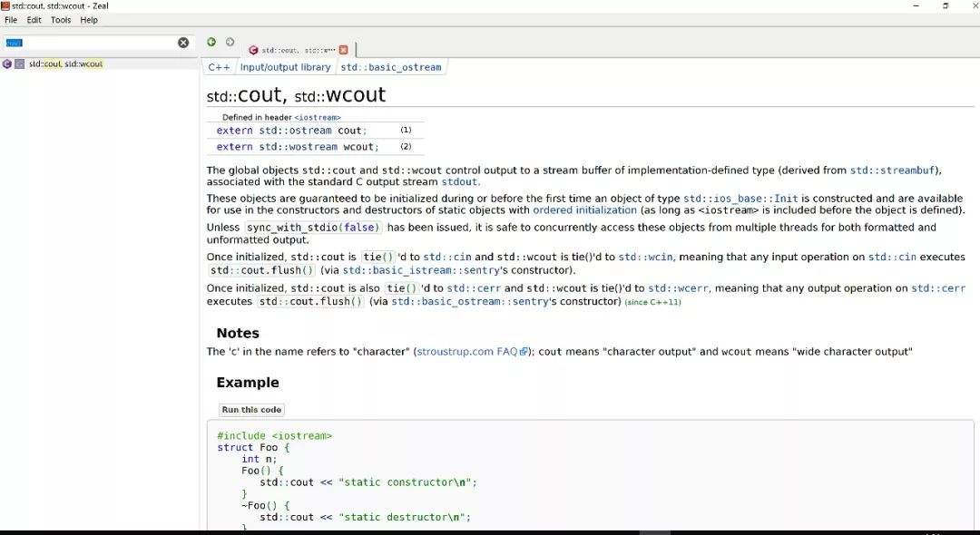
Task: Click 'struct Foo {' code line
Action: pos(253,448)
